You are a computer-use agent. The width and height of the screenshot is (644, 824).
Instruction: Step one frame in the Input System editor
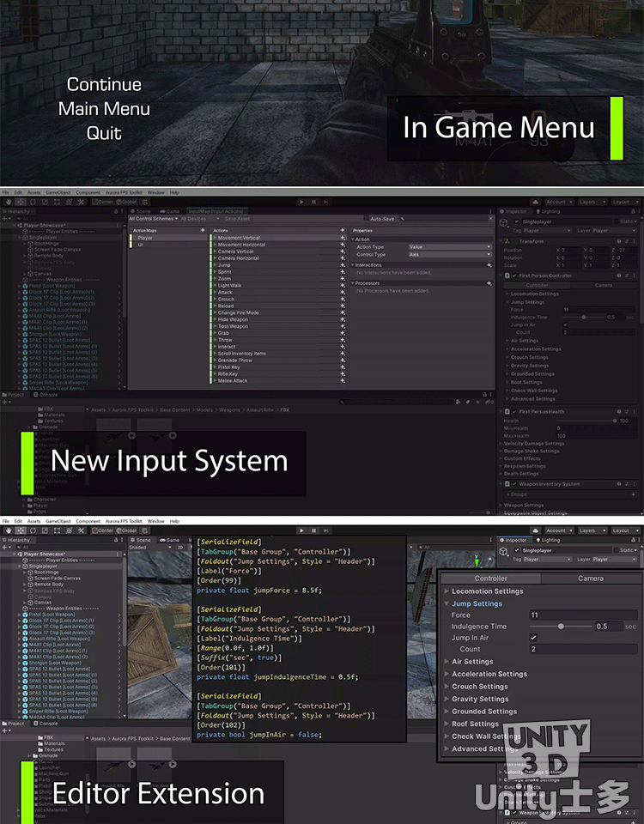(x=326, y=202)
